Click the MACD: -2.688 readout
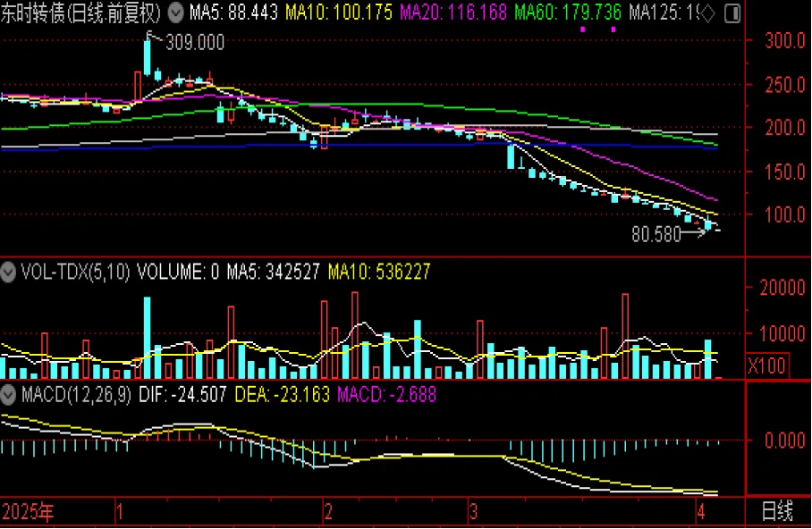 point(387,395)
